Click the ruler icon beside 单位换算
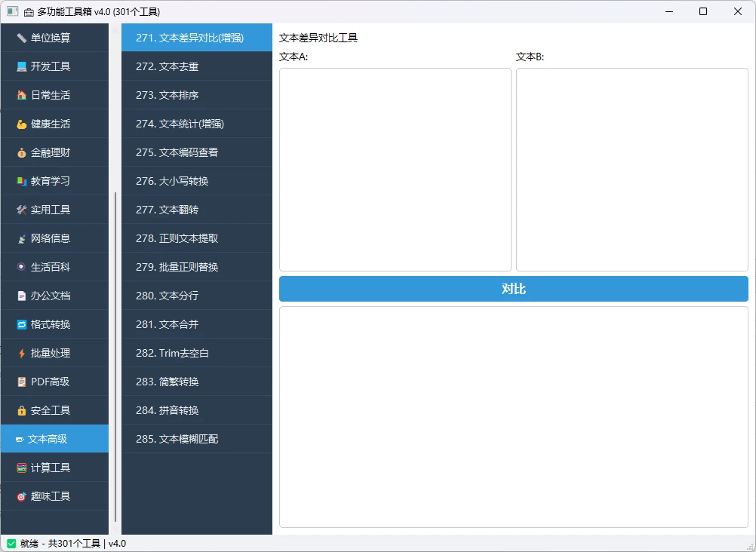Screen dimensions: 756x552 coord(21,38)
